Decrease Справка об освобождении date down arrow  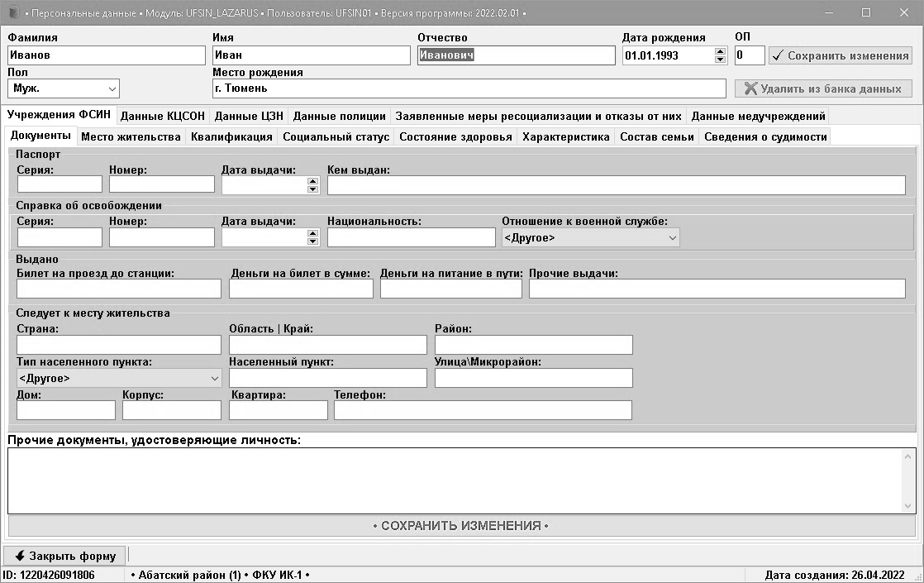pyautogui.click(x=313, y=241)
